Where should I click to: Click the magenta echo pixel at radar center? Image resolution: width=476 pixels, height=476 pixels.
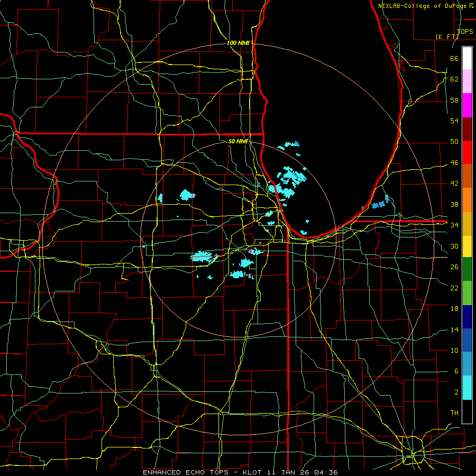251,251
